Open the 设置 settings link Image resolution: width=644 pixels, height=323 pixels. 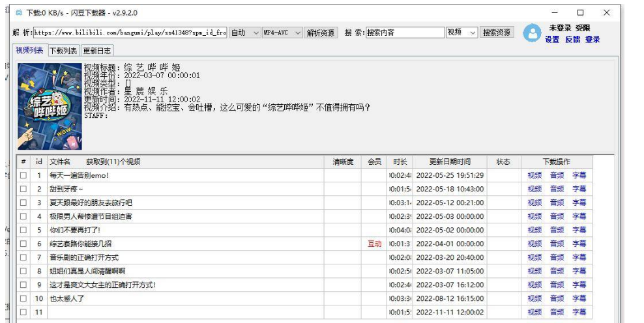552,40
